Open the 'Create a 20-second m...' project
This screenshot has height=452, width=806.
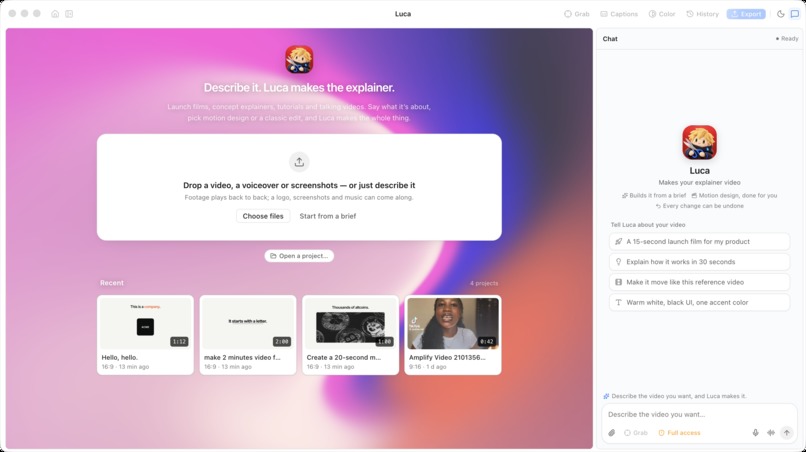351,335
